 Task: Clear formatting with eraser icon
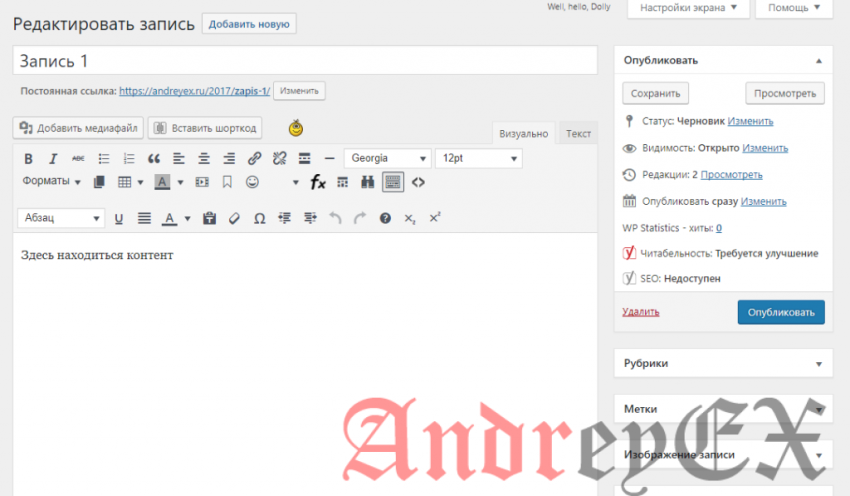pyautogui.click(x=234, y=218)
